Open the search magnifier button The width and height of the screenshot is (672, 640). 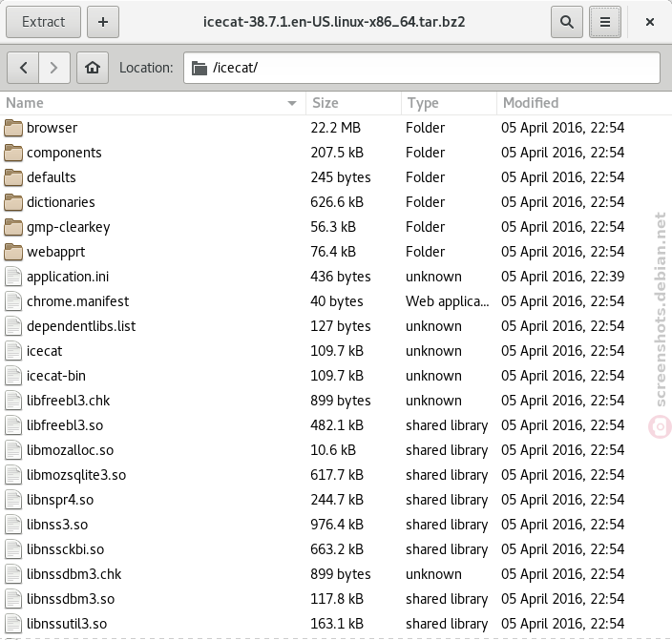(567, 22)
